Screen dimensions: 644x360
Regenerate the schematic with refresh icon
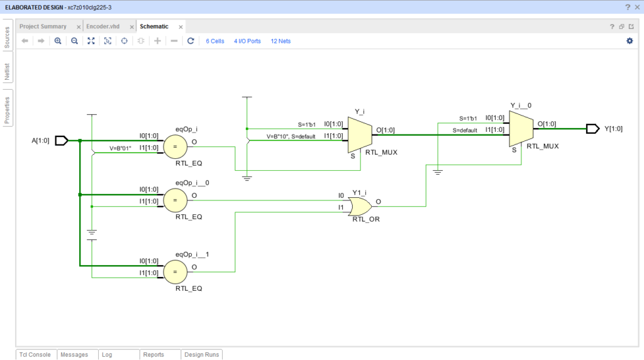[x=191, y=41]
